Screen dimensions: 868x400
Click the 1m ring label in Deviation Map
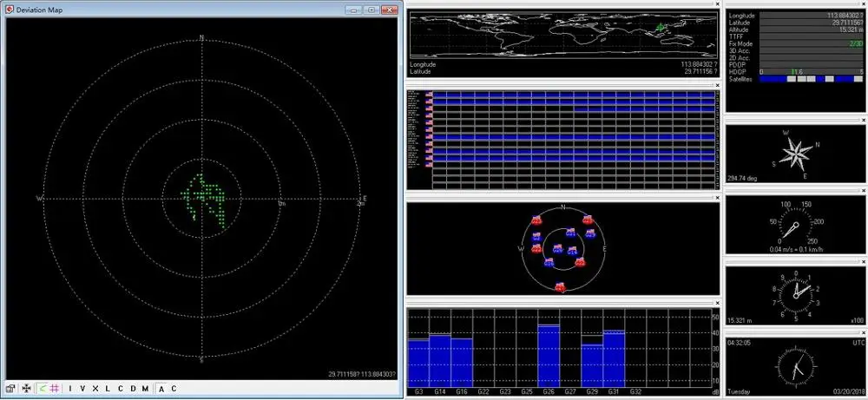point(280,204)
